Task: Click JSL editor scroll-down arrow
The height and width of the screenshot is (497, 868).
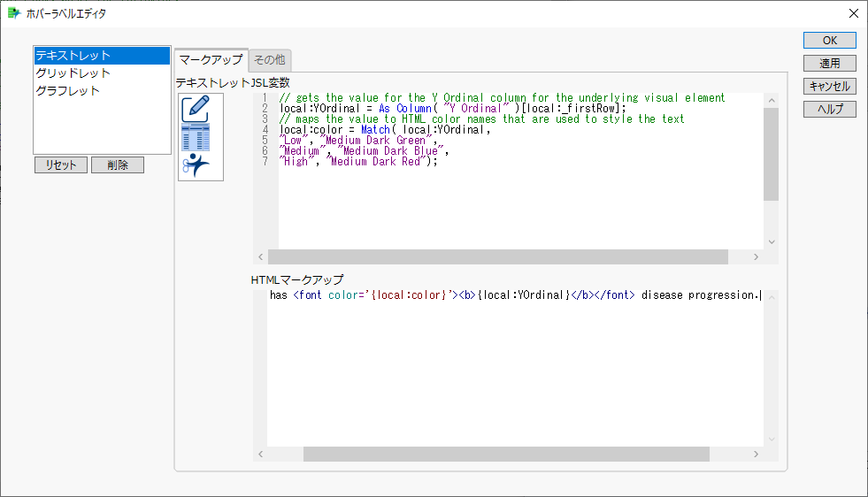Action: pos(771,241)
